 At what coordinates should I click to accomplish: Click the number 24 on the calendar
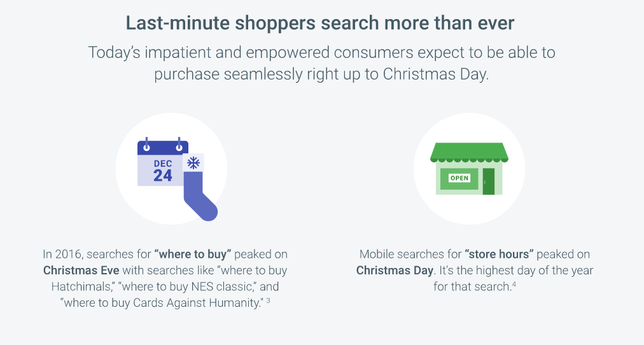click(x=163, y=176)
